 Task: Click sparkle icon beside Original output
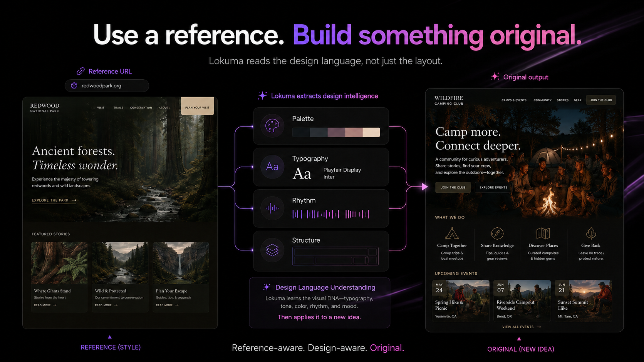point(495,77)
